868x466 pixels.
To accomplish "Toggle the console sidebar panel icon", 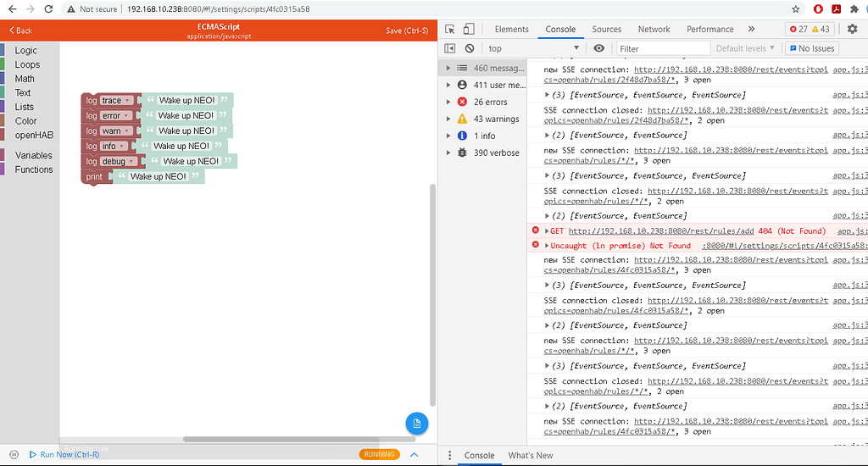I will point(449,48).
